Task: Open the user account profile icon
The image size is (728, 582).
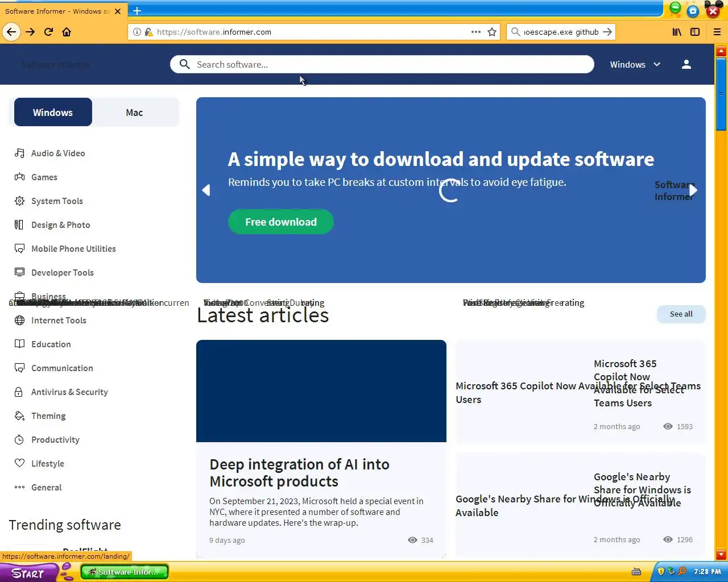Action: (x=686, y=64)
